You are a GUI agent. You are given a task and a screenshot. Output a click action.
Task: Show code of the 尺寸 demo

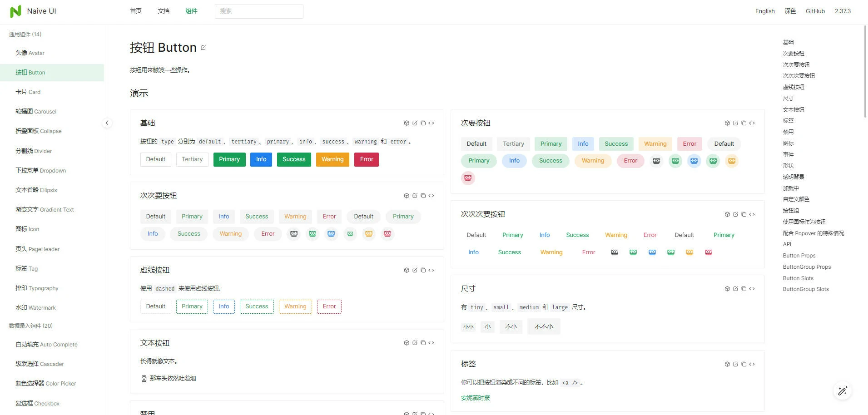click(x=752, y=288)
